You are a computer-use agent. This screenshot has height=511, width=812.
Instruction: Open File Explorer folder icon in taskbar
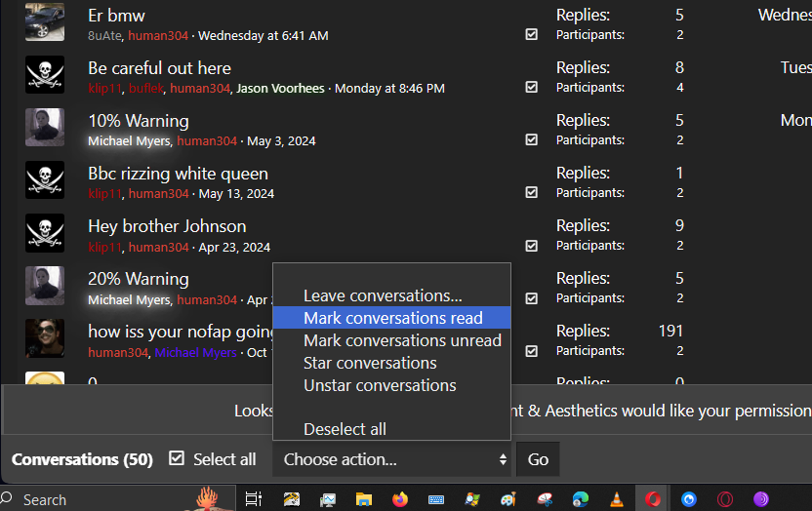[x=364, y=499]
